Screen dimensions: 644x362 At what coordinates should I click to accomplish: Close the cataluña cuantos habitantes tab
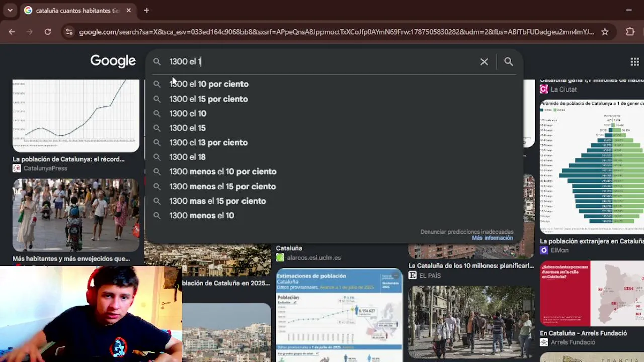coord(129,10)
